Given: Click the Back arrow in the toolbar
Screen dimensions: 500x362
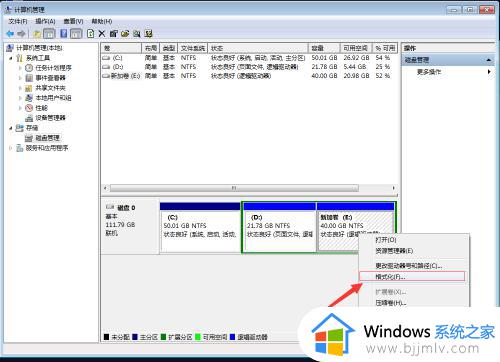Looking at the screenshot, I should pos(10,34).
